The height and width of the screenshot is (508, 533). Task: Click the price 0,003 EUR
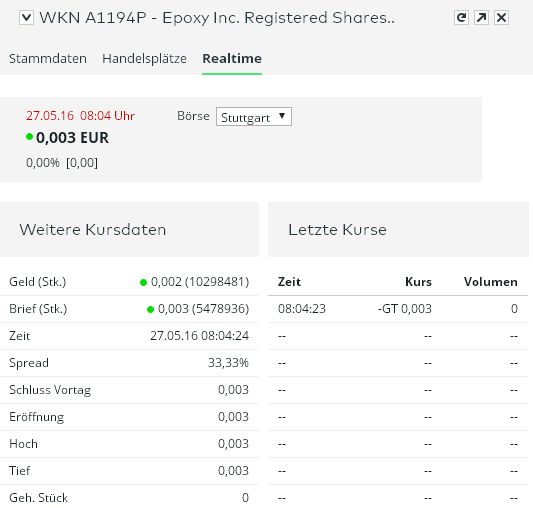coord(72,138)
